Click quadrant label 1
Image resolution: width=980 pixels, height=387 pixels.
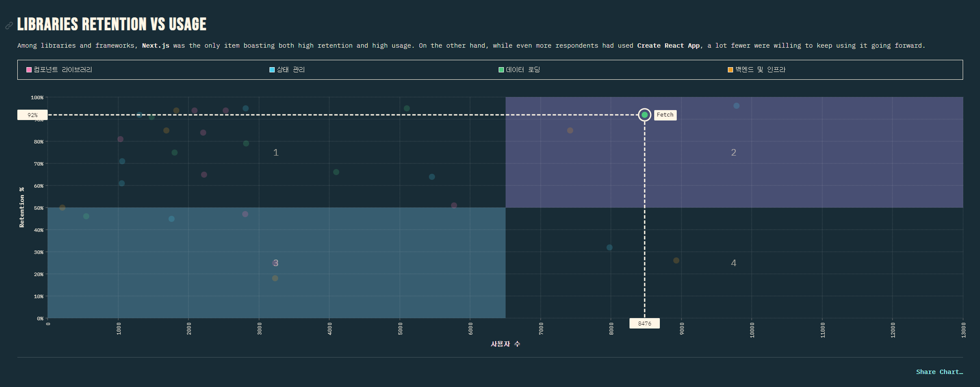(x=276, y=153)
